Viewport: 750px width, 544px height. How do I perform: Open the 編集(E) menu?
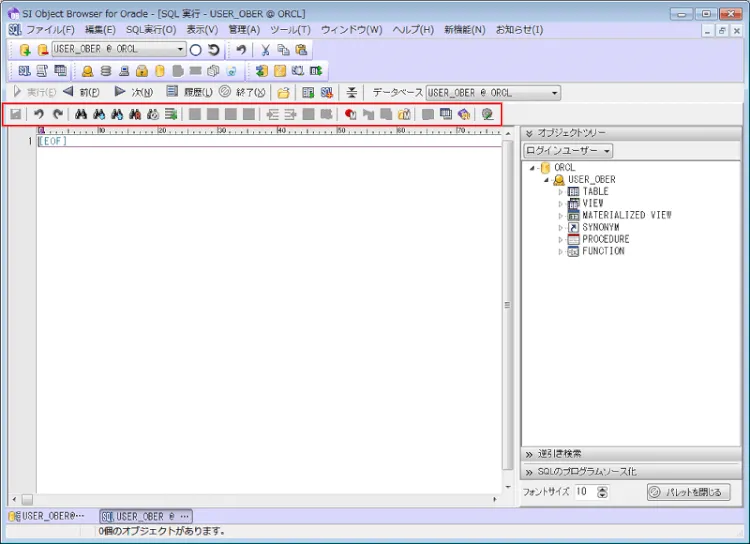point(100,30)
